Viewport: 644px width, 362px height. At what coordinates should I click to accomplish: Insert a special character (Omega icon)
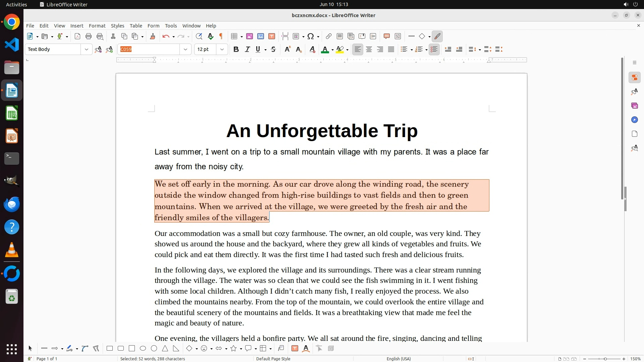click(x=311, y=37)
